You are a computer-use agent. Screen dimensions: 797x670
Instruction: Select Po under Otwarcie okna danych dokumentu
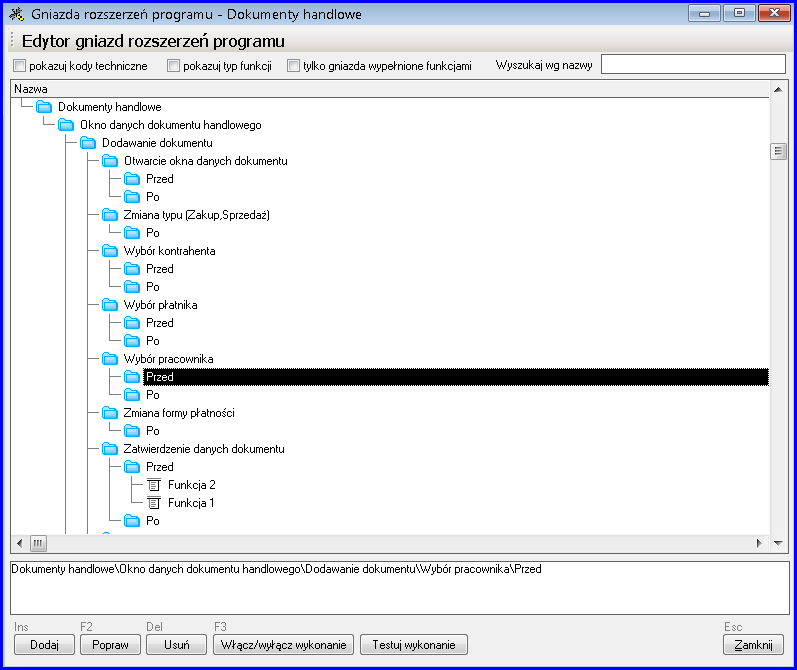[152, 197]
